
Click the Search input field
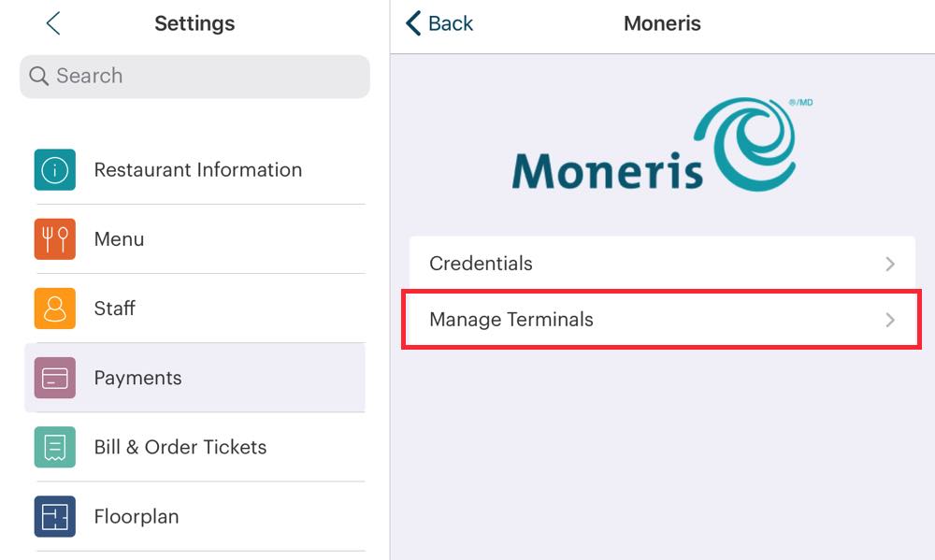coord(194,76)
